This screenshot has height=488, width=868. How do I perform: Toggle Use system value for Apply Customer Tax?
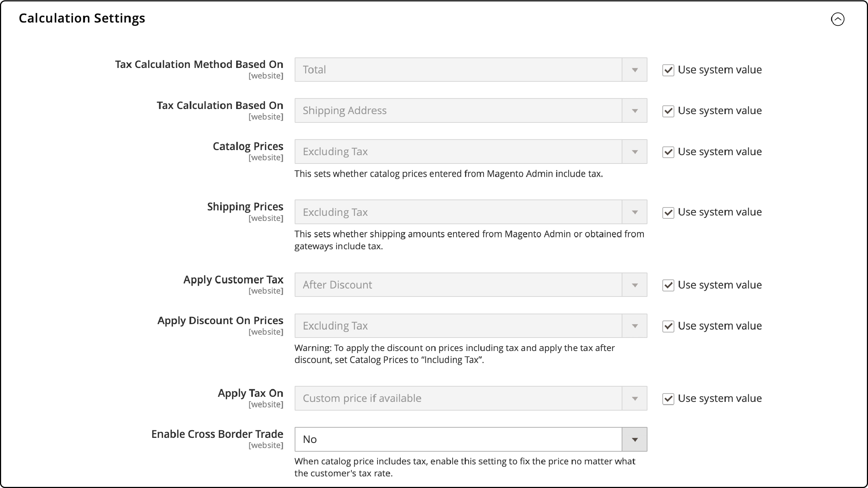pos(668,285)
